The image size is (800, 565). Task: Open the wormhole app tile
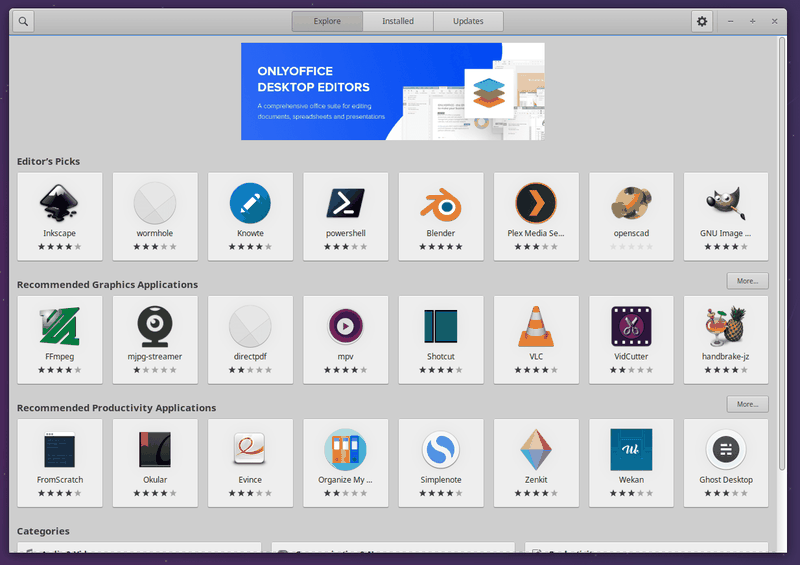tap(155, 217)
